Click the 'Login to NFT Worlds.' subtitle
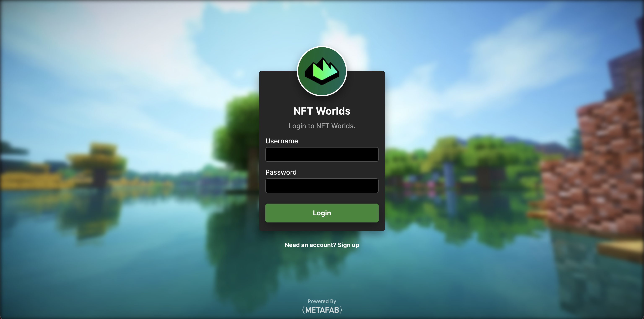Image resolution: width=644 pixels, height=319 pixels. coord(322,126)
